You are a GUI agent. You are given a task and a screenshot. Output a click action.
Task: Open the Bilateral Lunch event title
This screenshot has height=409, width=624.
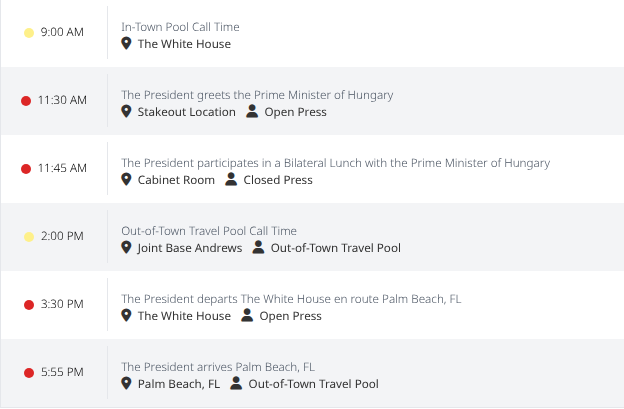point(335,163)
